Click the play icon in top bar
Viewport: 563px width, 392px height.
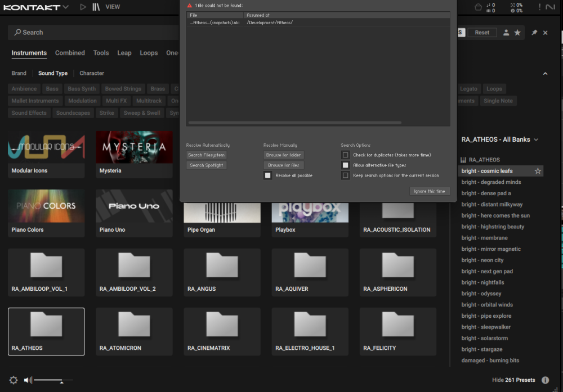(x=83, y=7)
